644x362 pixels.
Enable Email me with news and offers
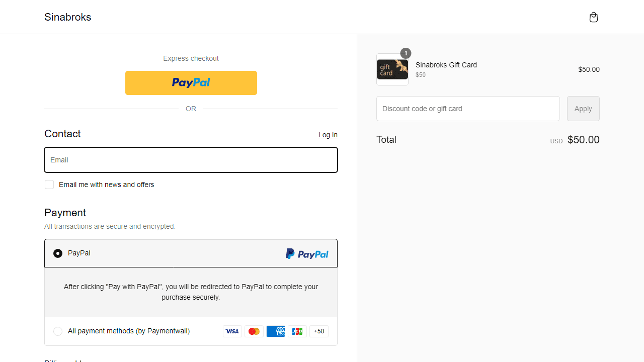coord(49,185)
